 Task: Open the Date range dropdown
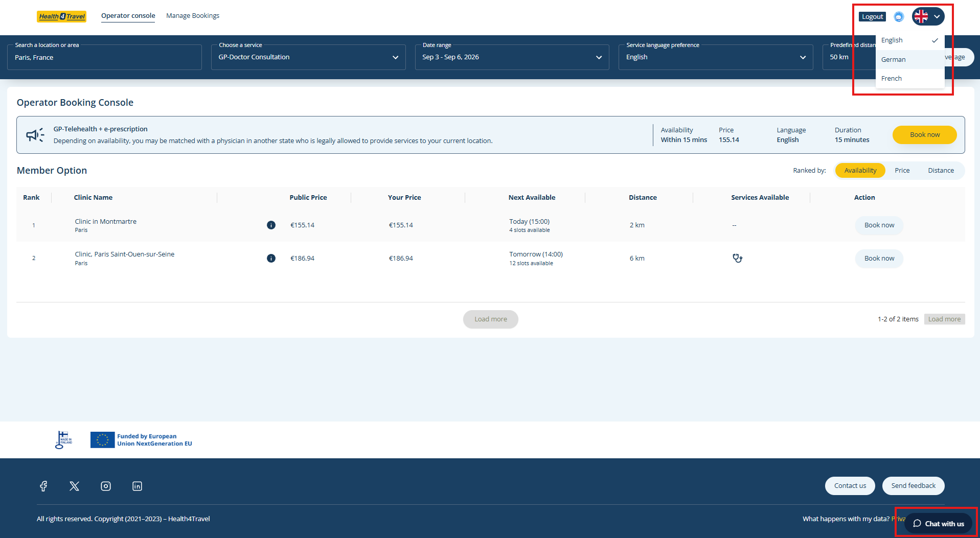pyautogui.click(x=512, y=57)
